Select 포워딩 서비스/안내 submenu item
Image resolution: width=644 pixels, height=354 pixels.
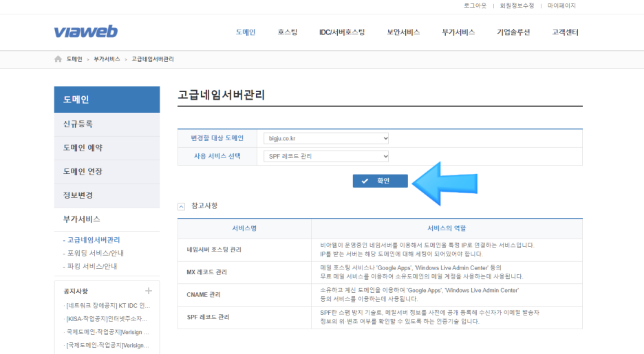95,253
